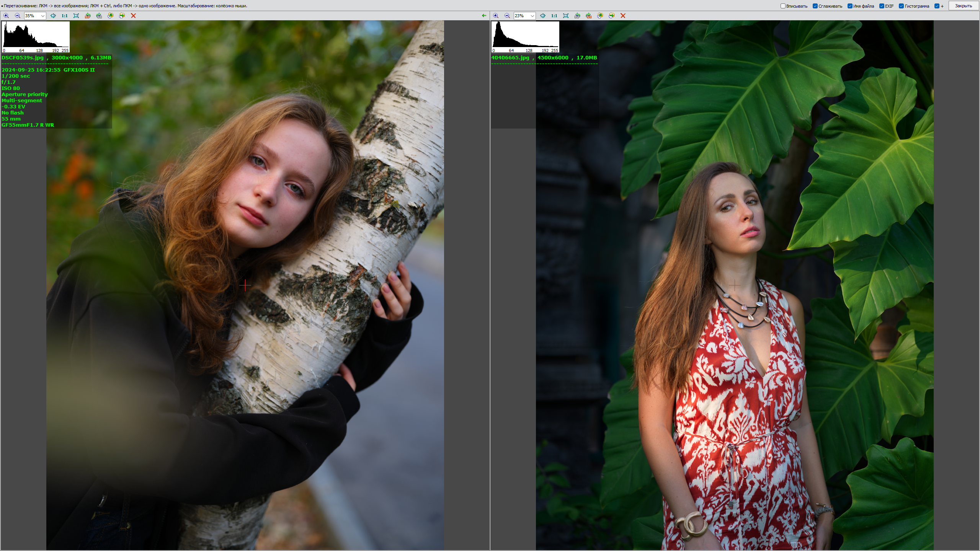Center the right panel image
980x551 pixels.
pos(543,16)
